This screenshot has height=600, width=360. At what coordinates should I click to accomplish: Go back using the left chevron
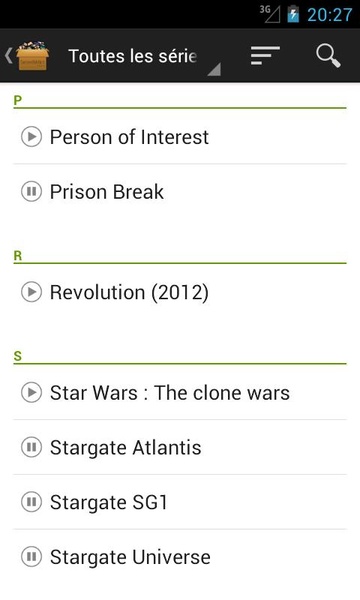[x=8, y=56]
